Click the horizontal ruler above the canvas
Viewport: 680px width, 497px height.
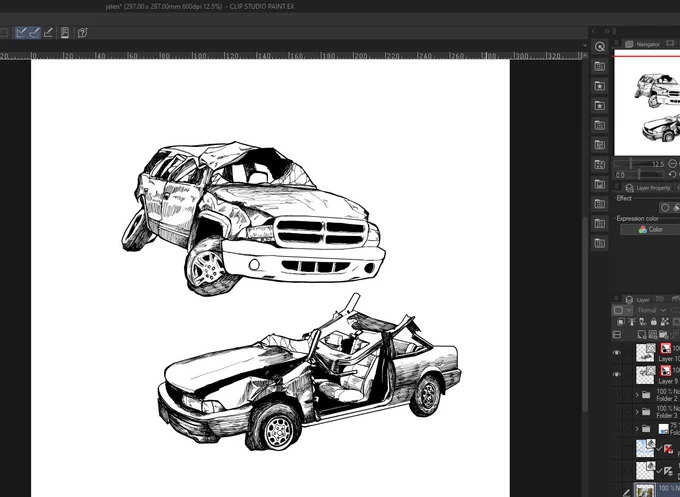point(291,56)
